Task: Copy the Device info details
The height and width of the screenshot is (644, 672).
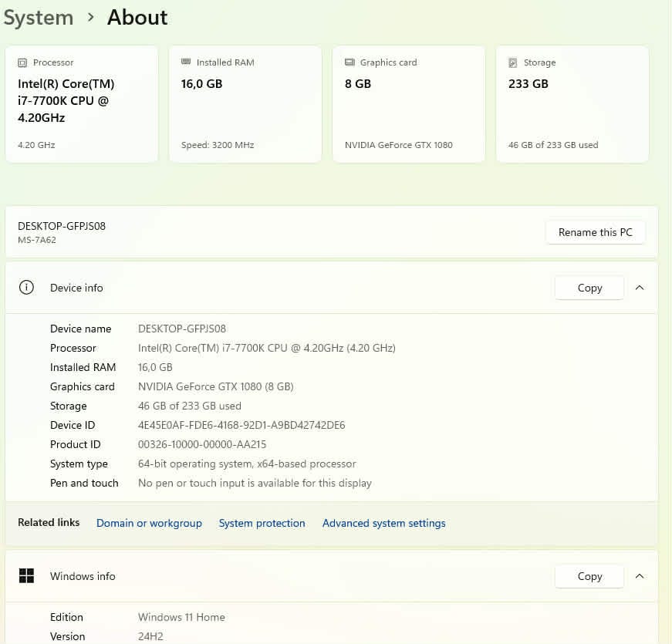Action: click(x=589, y=288)
